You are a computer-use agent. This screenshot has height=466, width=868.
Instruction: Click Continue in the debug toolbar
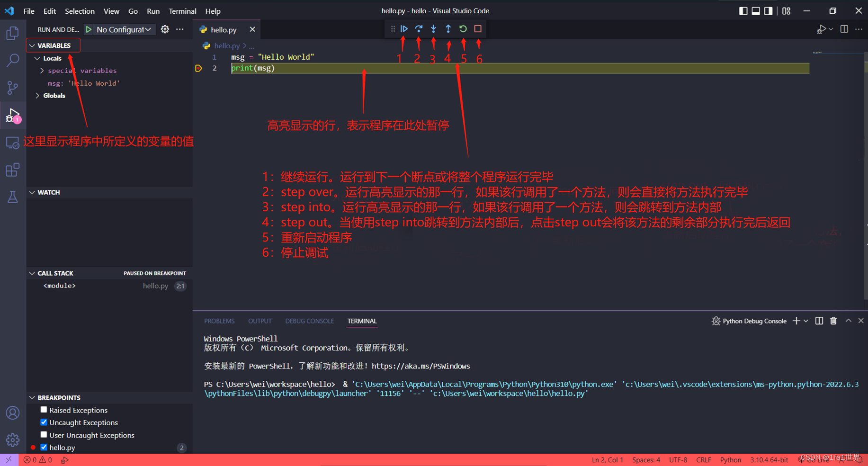tap(404, 29)
